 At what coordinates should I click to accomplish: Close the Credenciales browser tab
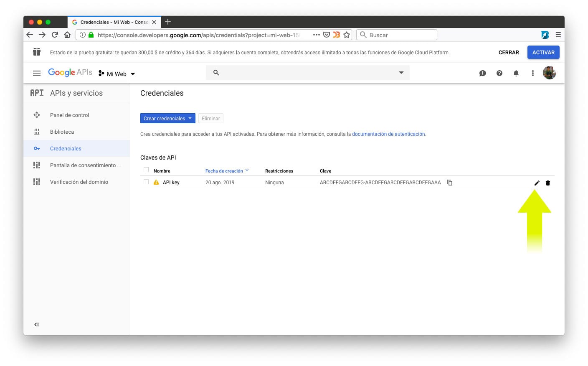(x=154, y=22)
